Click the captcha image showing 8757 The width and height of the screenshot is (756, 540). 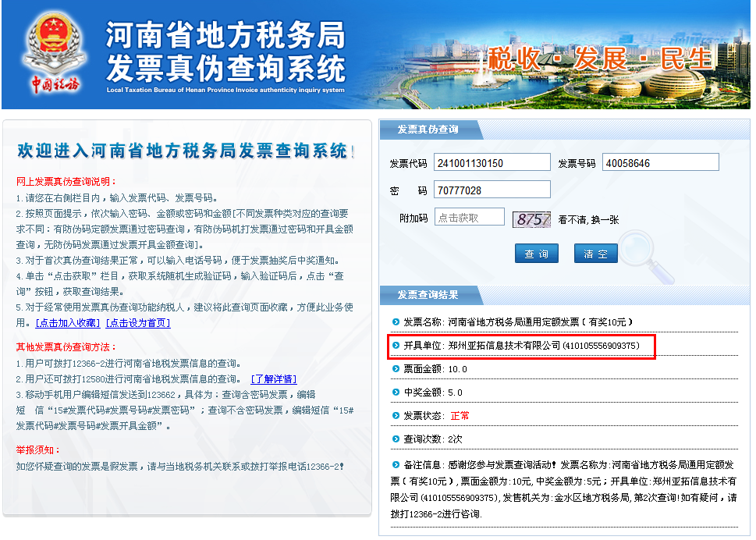(x=531, y=218)
